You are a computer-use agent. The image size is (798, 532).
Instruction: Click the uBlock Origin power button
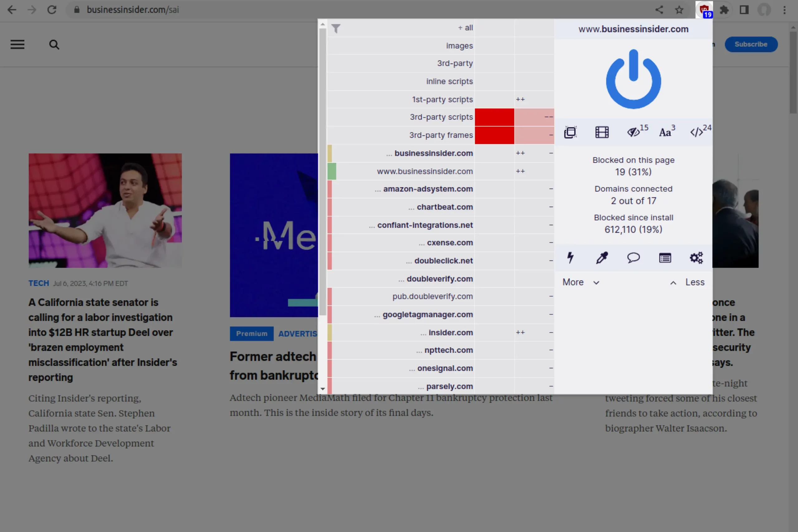pyautogui.click(x=633, y=79)
